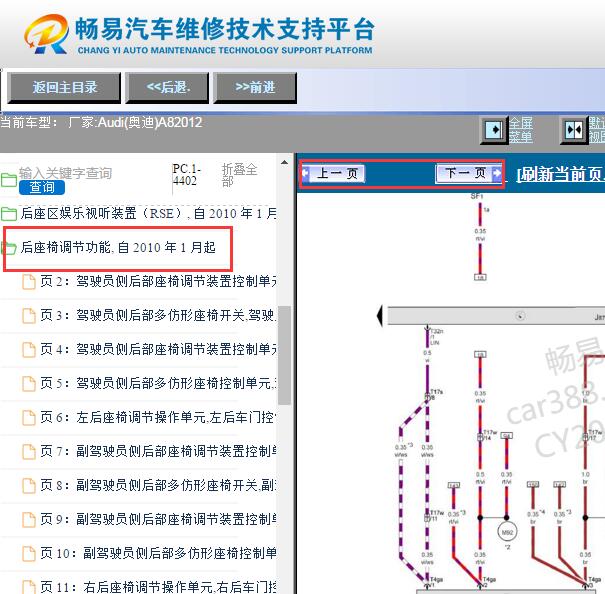Click the document icon beside 页 3
The height and width of the screenshot is (594, 605).
click(29, 316)
